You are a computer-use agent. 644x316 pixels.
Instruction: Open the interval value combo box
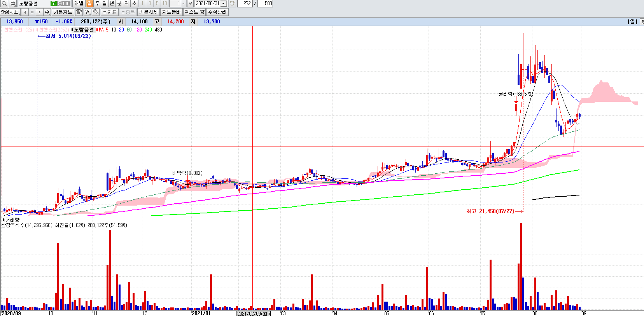click(177, 3)
